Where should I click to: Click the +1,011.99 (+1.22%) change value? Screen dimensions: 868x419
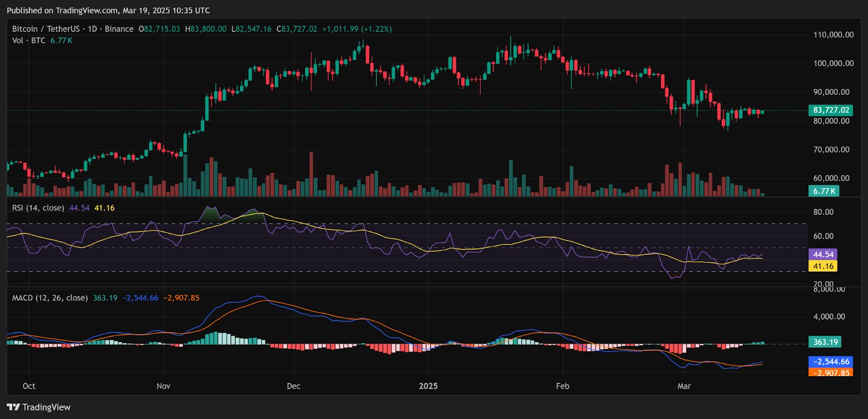pyautogui.click(x=356, y=29)
